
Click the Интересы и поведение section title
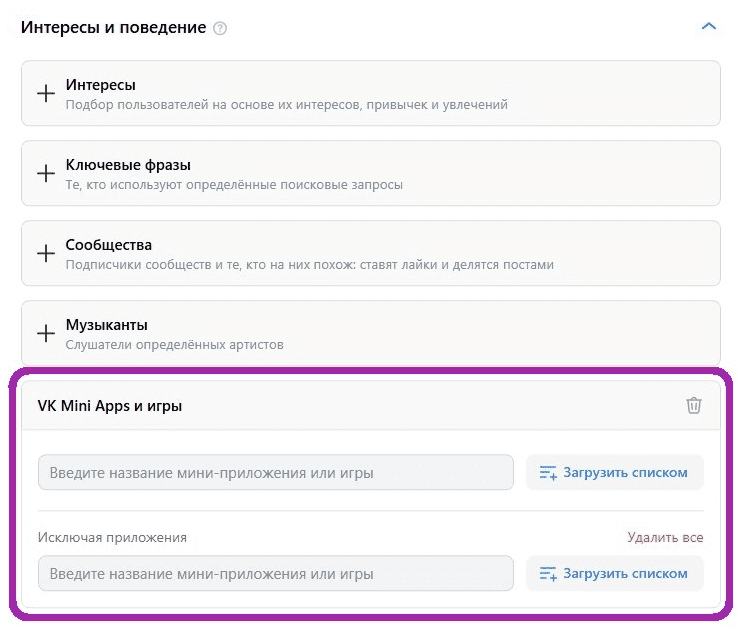(113, 27)
